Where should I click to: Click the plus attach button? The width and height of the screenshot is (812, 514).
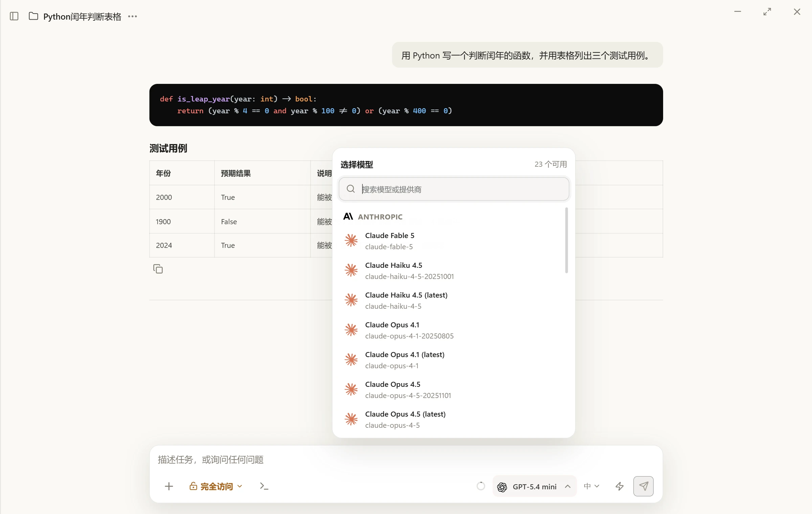click(x=169, y=486)
